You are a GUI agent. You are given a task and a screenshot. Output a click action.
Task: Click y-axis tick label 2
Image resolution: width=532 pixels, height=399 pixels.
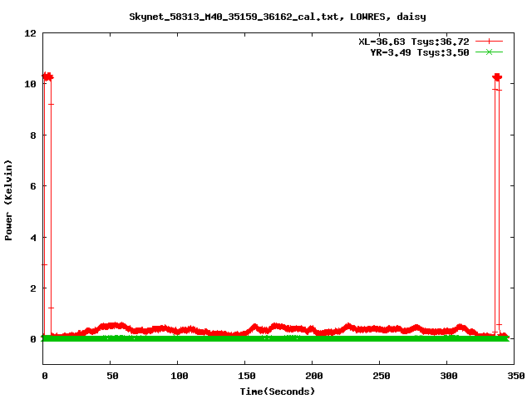pos(33,288)
